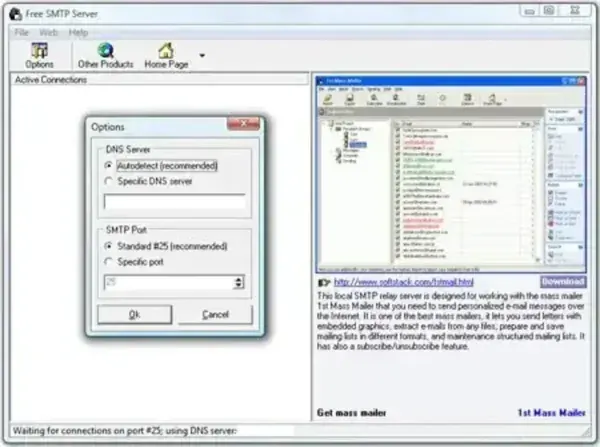The image size is (600, 447).
Task: Close the Options dialog
Action: point(243,123)
